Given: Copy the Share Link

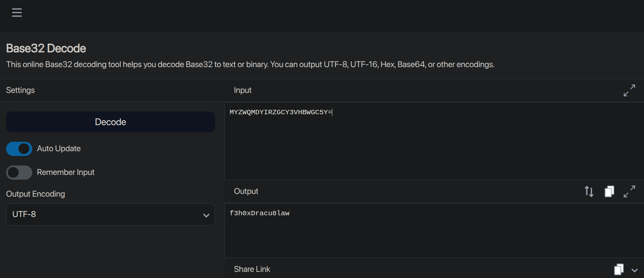Looking at the screenshot, I should (x=619, y=270).
